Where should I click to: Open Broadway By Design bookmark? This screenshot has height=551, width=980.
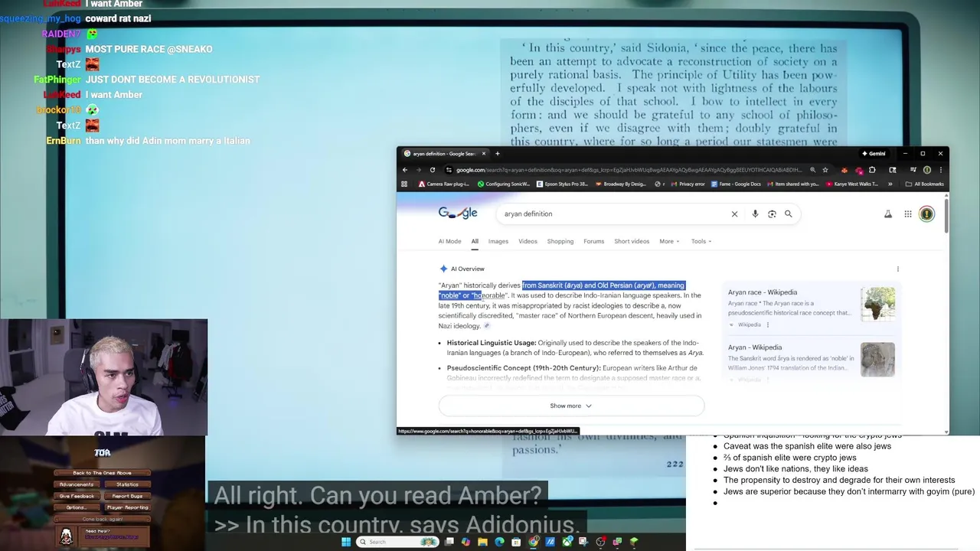pos(621,184)
